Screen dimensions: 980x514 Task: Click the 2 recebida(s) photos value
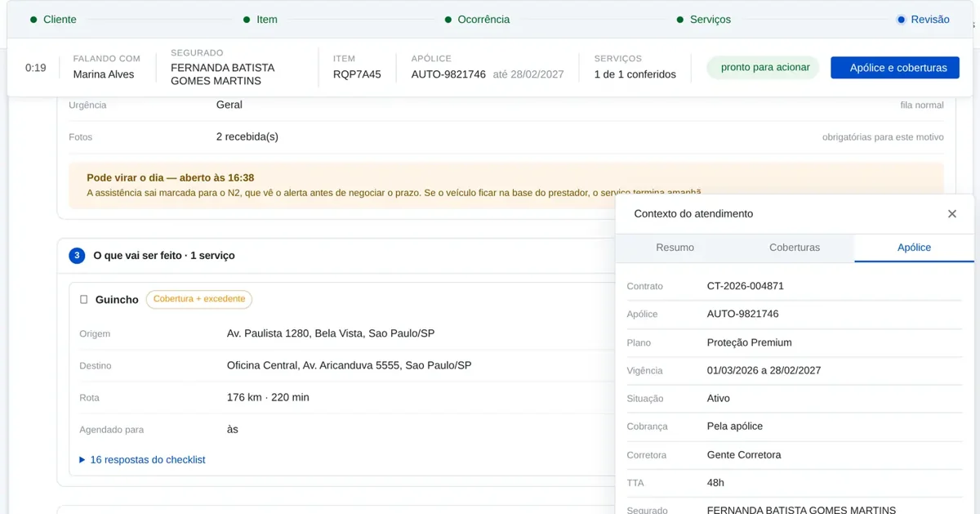coord(247,136)
